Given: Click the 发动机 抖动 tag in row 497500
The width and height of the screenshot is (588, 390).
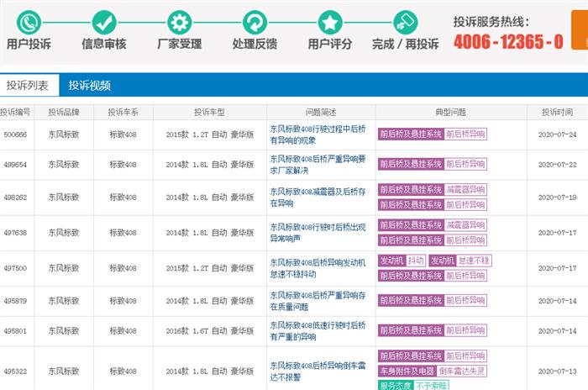Looking at the screenshot, I should coord(402,261).
